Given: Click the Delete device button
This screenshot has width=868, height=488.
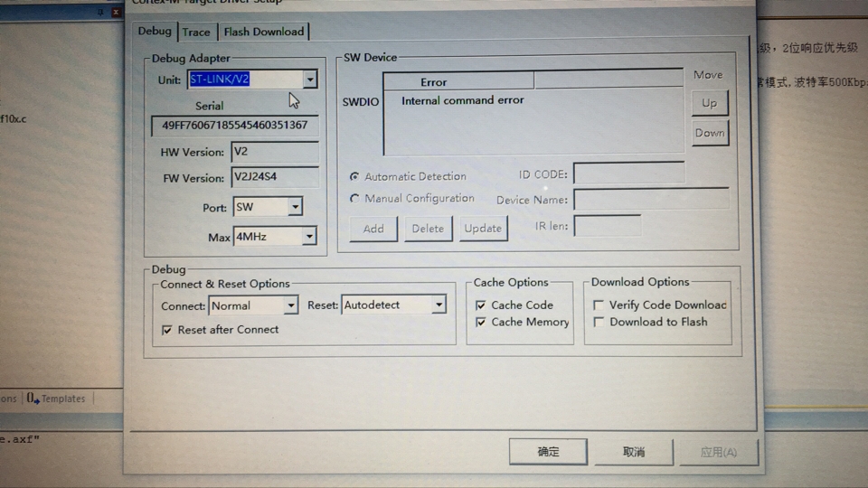Looking at the screenshot, I should tap(428, 229).
